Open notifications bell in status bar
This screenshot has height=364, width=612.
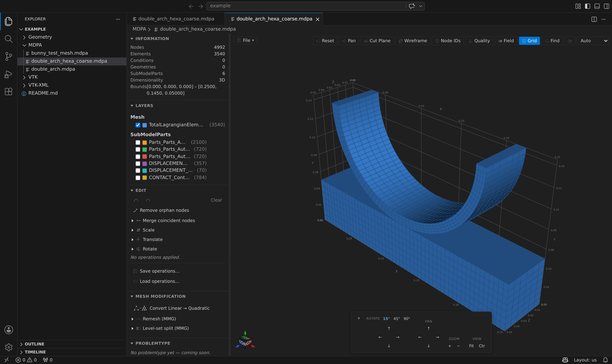[605, 360]
